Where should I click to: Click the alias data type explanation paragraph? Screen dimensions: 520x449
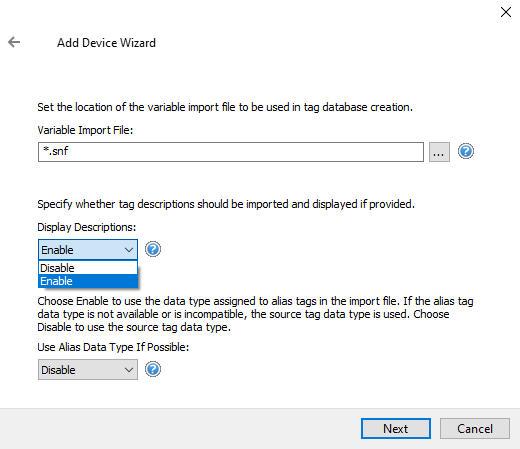(255, 314)
